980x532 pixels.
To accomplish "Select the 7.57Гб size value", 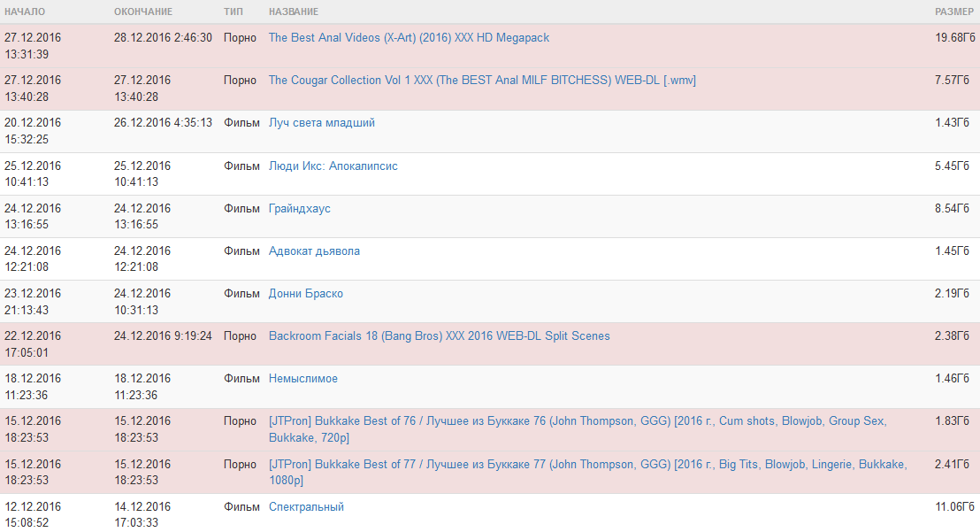I will pyautogui.click(x=952, y=80).
